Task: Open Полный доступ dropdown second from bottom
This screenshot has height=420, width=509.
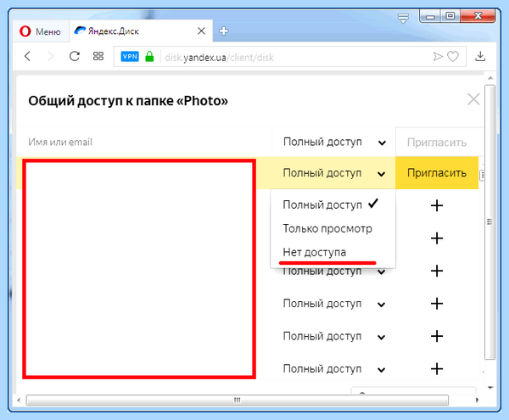Action: click(x=334, y=336)
